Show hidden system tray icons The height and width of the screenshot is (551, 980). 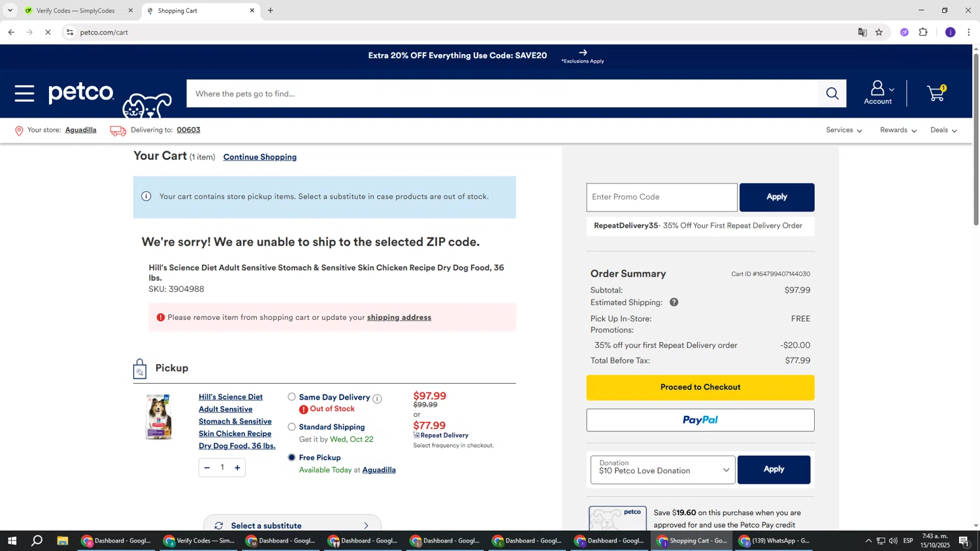[x=868, y=541]
